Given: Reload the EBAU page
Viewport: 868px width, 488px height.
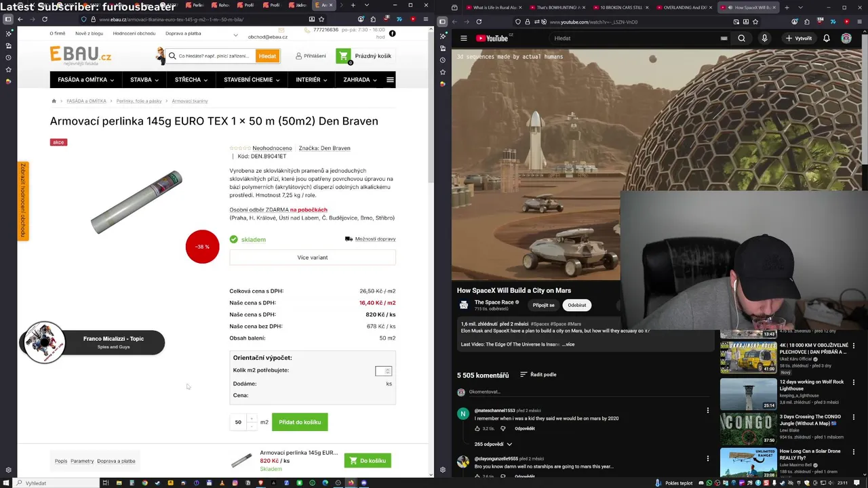Looking at the screenshot, I should (45, 19).
